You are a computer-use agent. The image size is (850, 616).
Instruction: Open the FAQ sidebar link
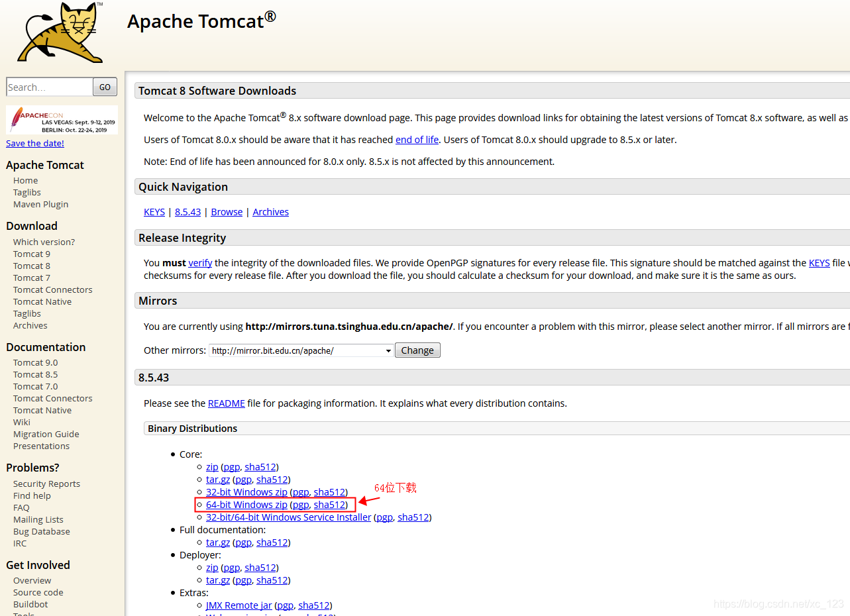(21, 508)
